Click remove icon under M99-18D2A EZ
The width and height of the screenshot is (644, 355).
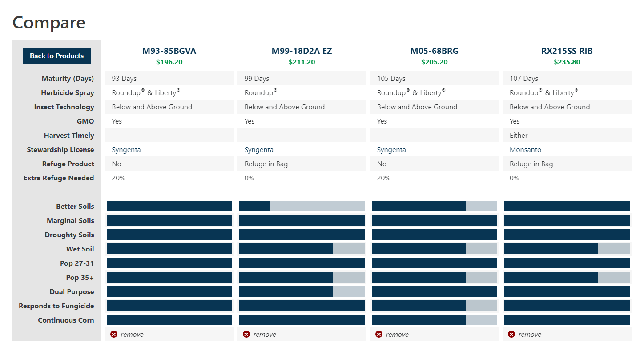pyautogui.click(x=246, y=334)
